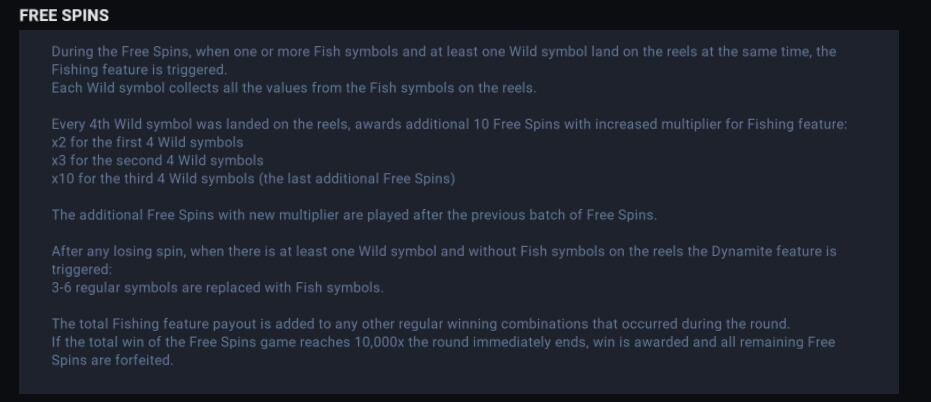Click the standalone 'triggered:' line
The width and height of the screenshot is (931, 402).
pos(82,270)
